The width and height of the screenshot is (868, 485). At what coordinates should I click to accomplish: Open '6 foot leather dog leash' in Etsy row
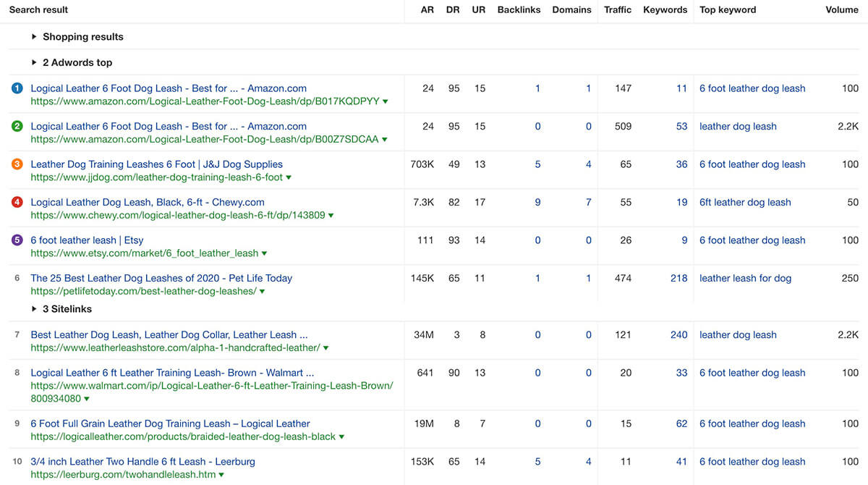point(752,240)
